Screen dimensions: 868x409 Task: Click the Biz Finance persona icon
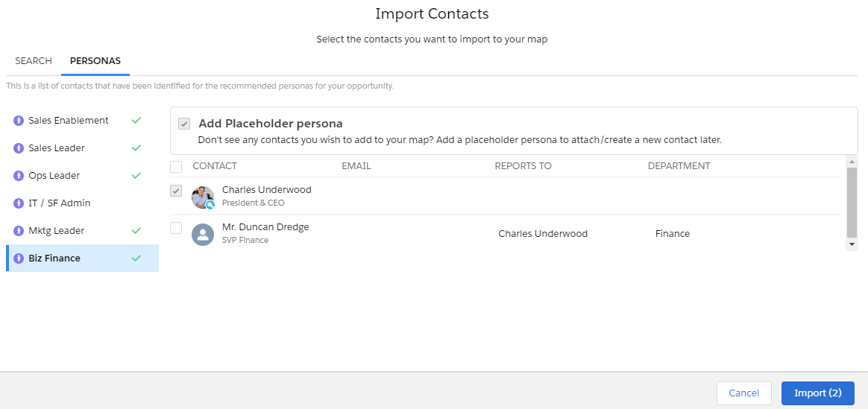18,258
